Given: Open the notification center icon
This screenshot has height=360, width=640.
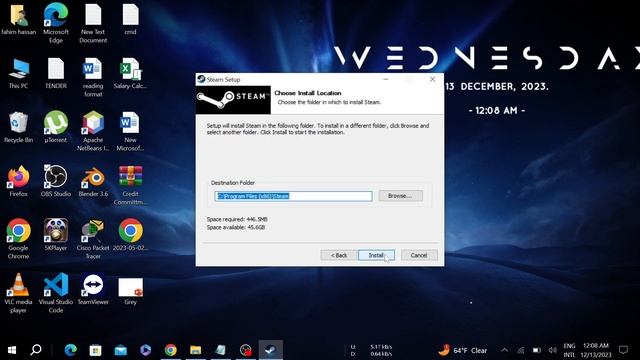Looking at the screenshot, I should (x=623, y=350).
